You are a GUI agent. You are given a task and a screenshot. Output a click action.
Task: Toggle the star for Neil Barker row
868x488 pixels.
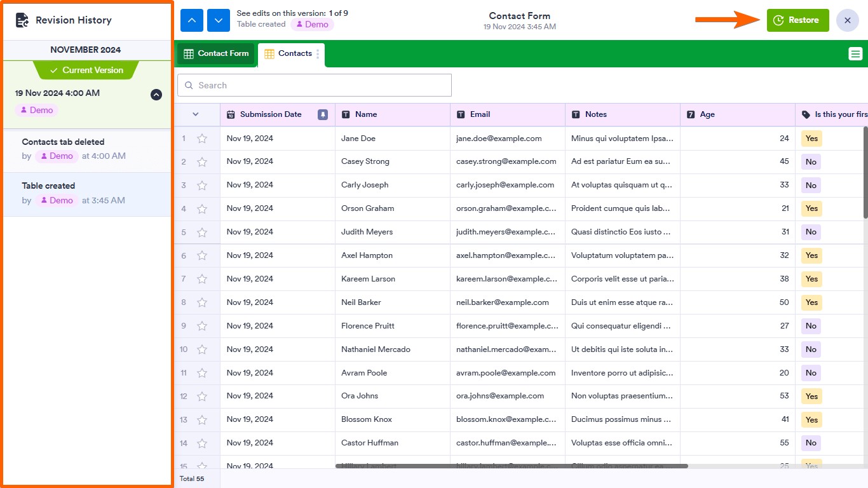click(x=202, y=302)
